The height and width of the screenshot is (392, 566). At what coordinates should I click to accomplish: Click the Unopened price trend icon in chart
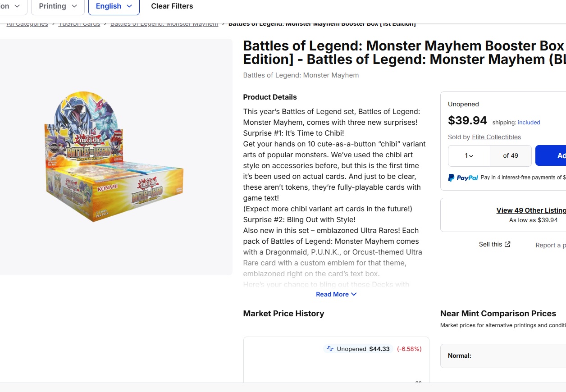(x=330, y=349)
